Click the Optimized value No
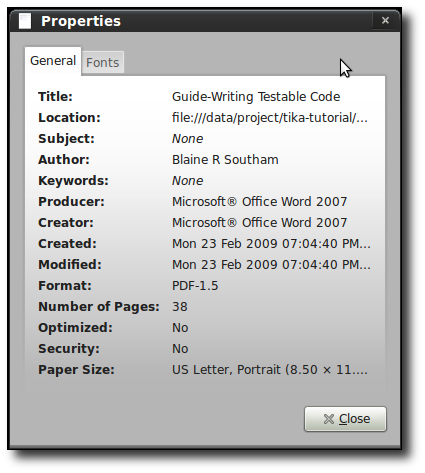This screenshot has width=425, height=473. click(180, 328)
